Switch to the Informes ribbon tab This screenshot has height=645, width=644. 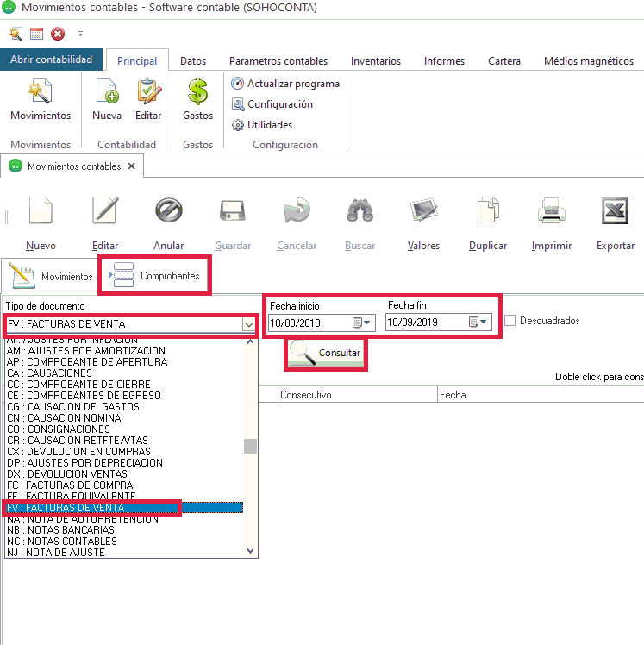tap(444, 61)
